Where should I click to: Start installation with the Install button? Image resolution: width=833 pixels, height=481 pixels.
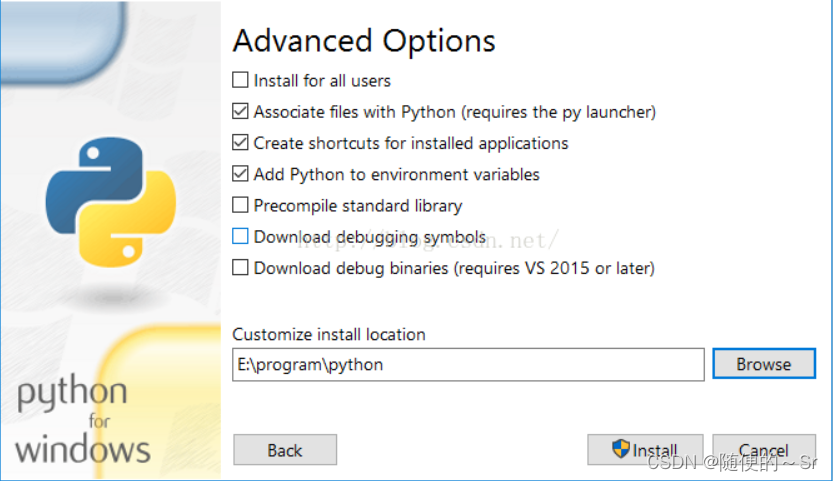coord(645,450)
